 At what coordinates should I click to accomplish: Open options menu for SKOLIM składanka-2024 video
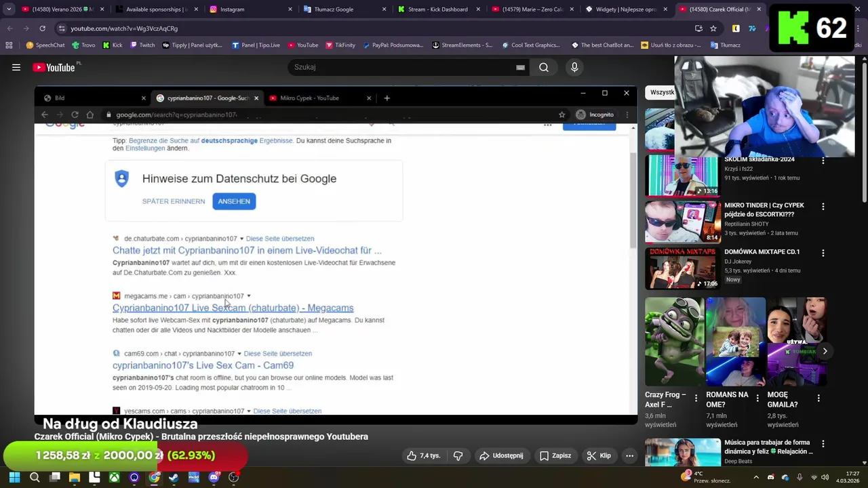(x=823, y=161)
